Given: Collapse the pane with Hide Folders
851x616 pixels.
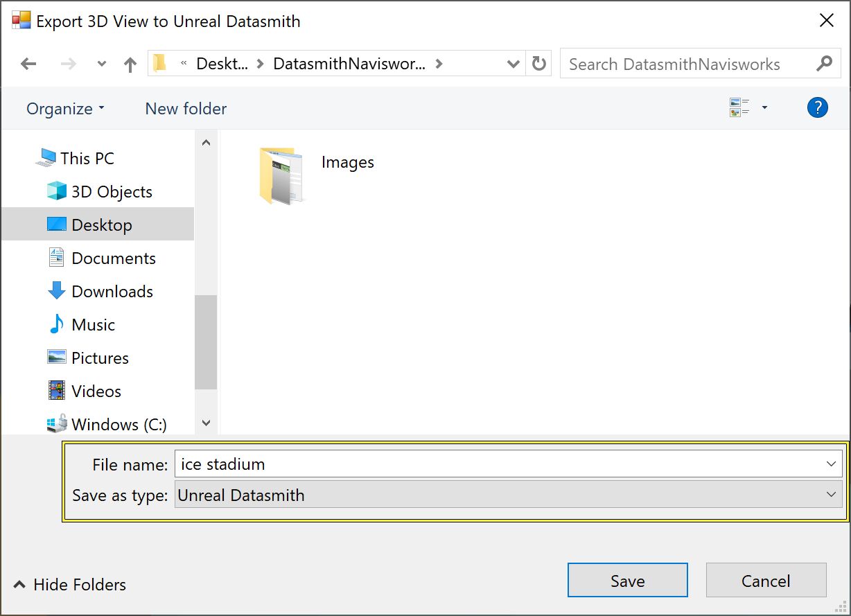Looking at the screenshot, I should pyautogui.click(x=69, y=585).
